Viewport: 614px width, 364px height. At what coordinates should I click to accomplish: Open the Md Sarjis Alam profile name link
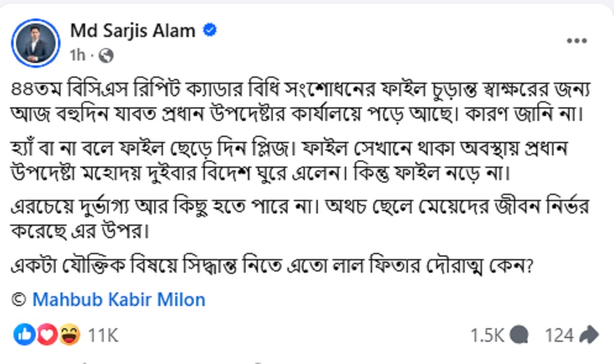[133, 30]
